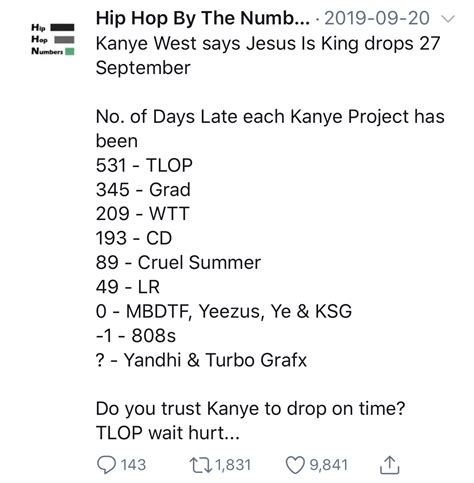The width and height of the screenshot is (474, 483).
Task: Click the reply speech bubble icon
Action: pyautogui.click(x=106, y=465)
